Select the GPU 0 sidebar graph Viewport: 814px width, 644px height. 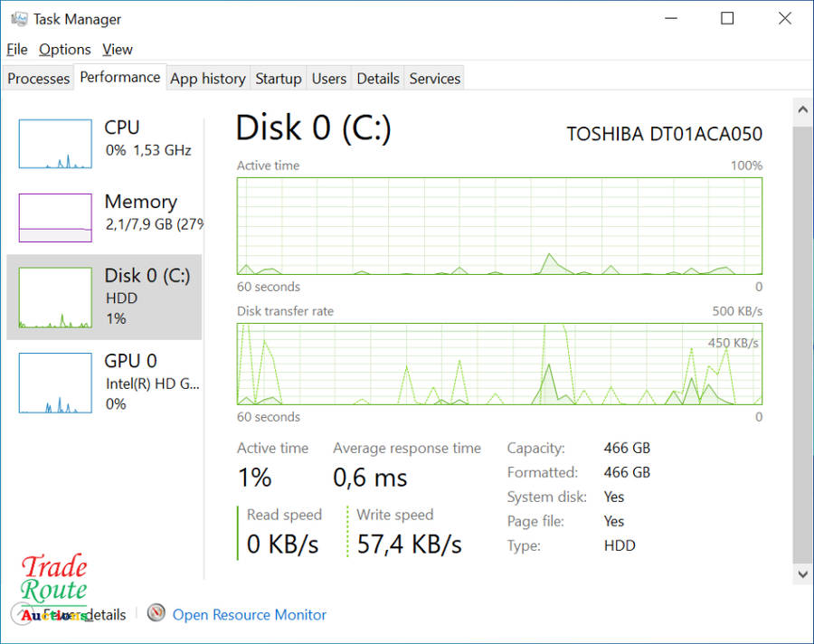tap(55, 383)
